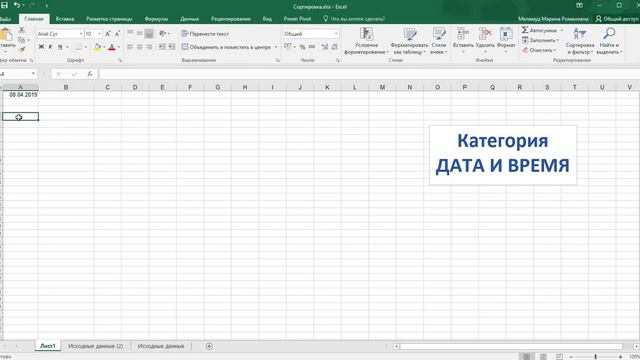Open the Fill (Заполнить) dropdown
This screenshot has width=640, height=360.
[540, 40]
